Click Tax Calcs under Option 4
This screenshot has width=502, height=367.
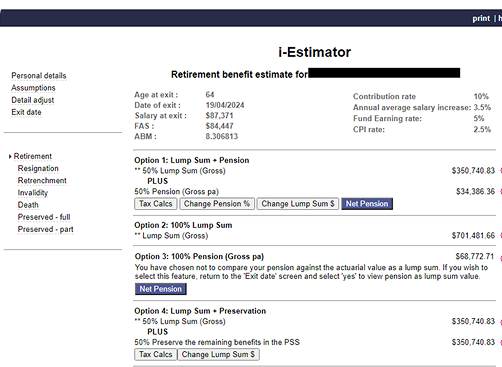click(156, 354)
